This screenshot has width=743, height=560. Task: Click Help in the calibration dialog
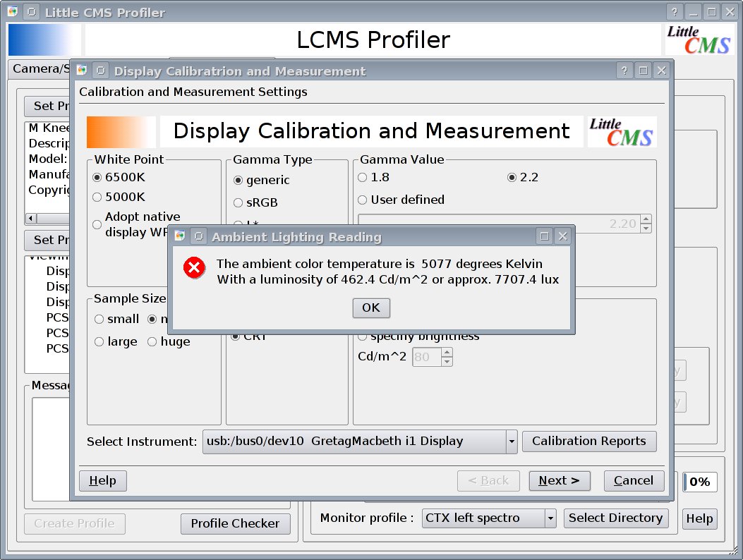pyautogui.click(x=103, y=481)
